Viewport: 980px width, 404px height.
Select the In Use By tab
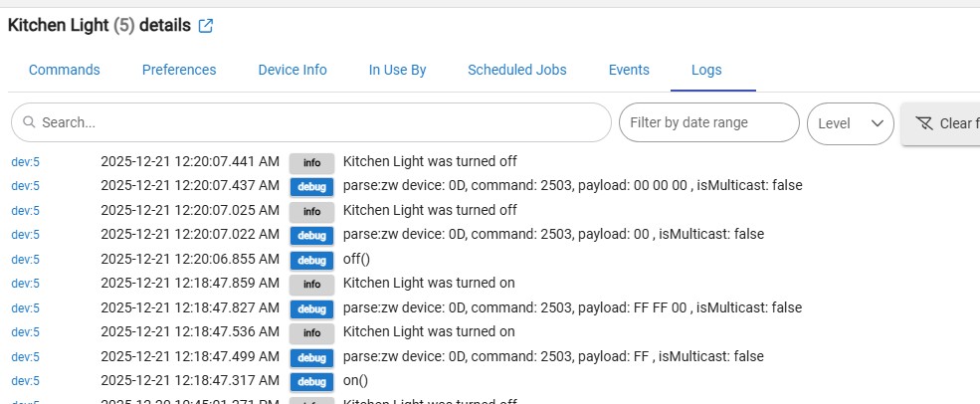tap(397, 70)
